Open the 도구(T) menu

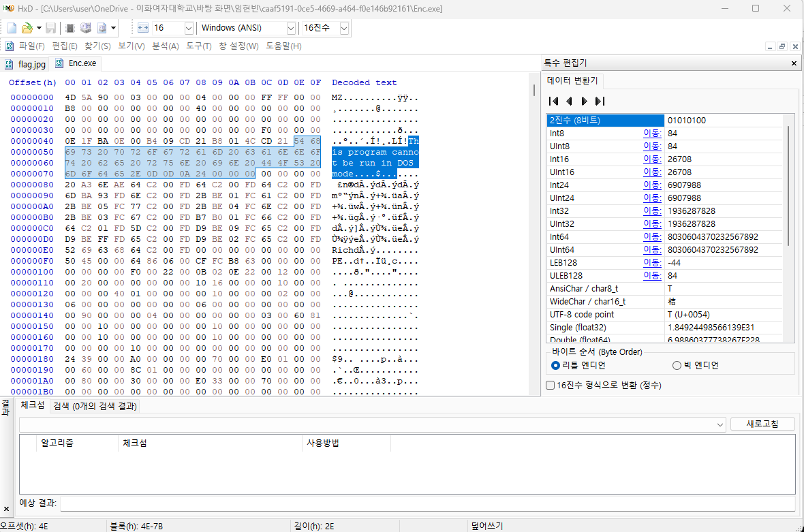click(x=198, y=46)
